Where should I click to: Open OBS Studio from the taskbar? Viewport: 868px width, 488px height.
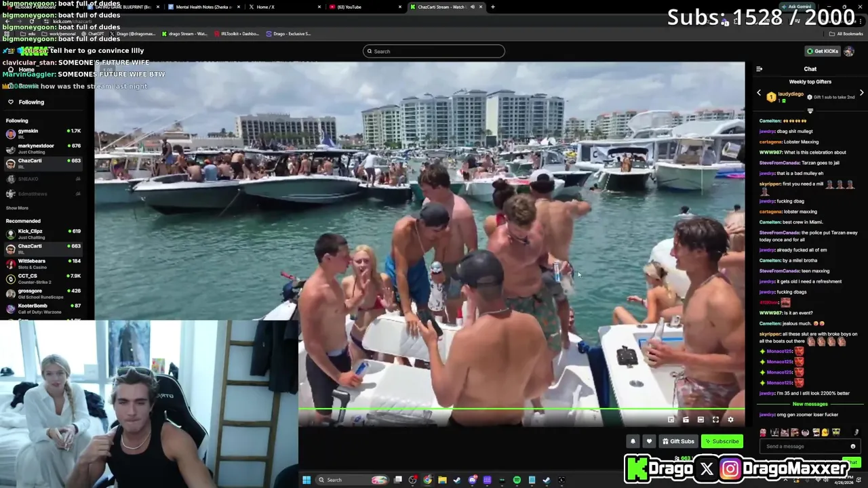click(413, 480)
